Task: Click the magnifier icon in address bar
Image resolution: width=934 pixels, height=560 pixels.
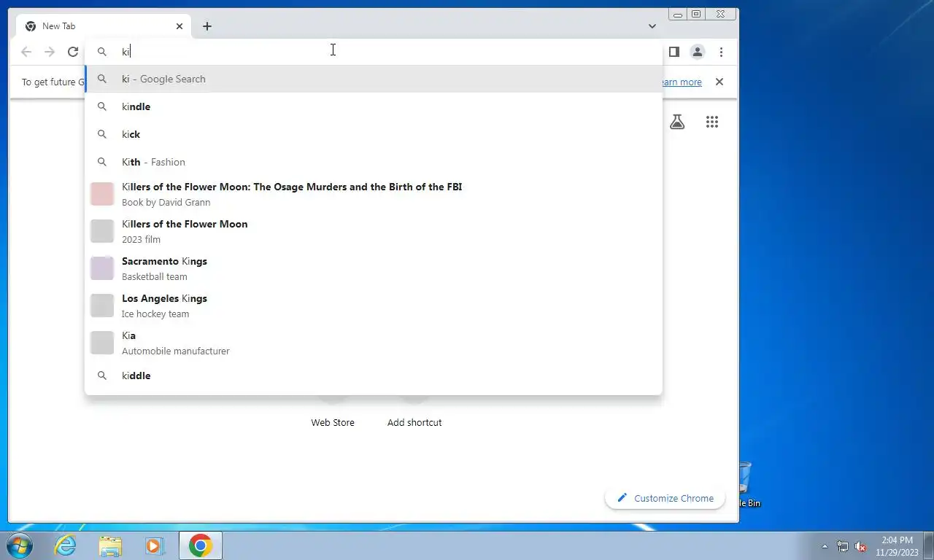Action: tap(102, 52)
